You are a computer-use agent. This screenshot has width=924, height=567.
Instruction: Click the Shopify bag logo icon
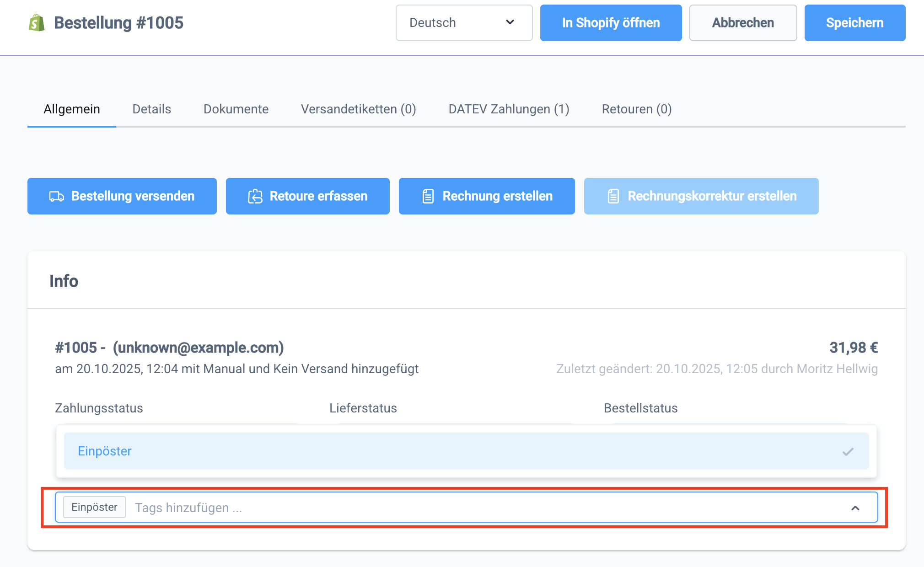pyautogui.click(x=37, y=23)
